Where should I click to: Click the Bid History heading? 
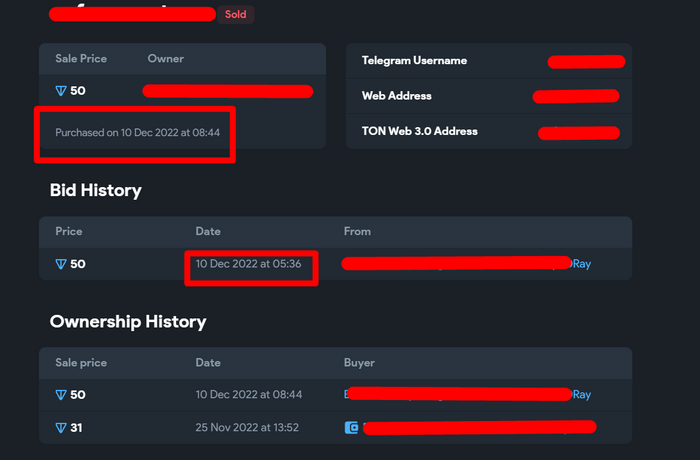click(96, 190)
